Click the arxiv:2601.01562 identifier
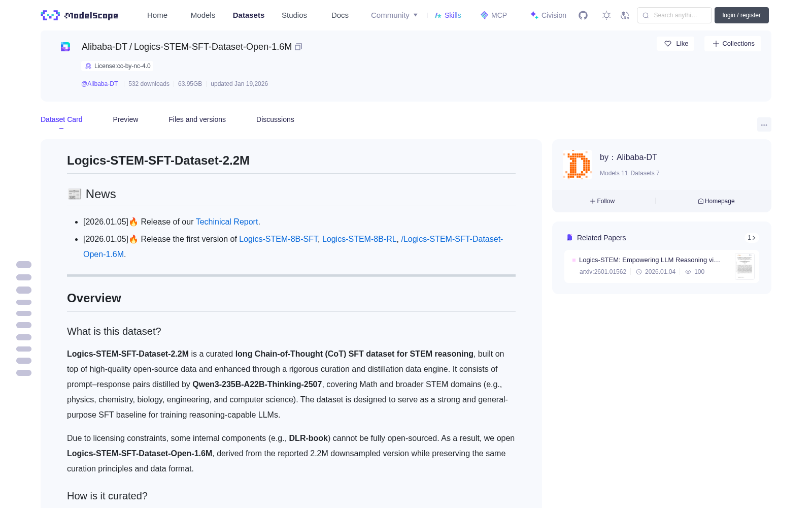Viewport: 812px width, 508px height. point(603,272)
